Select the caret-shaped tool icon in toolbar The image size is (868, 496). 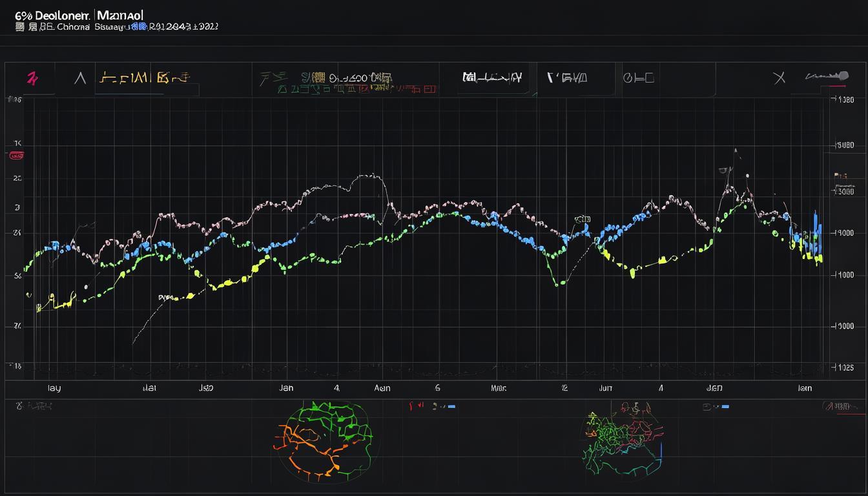[x=80, y=79]
